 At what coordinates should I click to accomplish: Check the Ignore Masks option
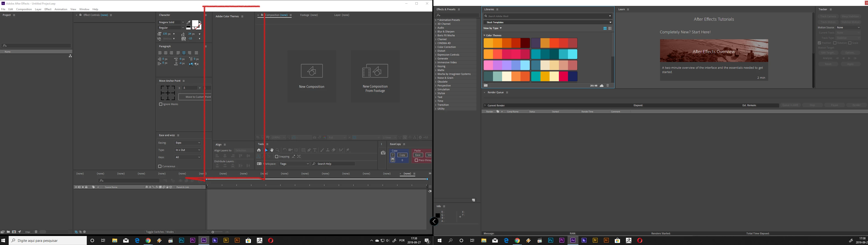pos(161,104)
